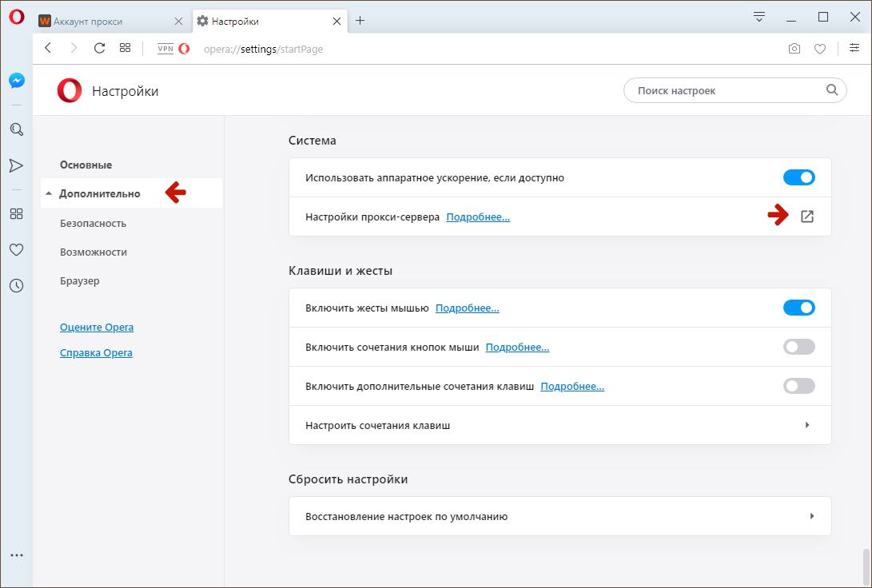Disable hardware acceleration toggle
Viewport: 872px width, 588px height.
(798, 177)
